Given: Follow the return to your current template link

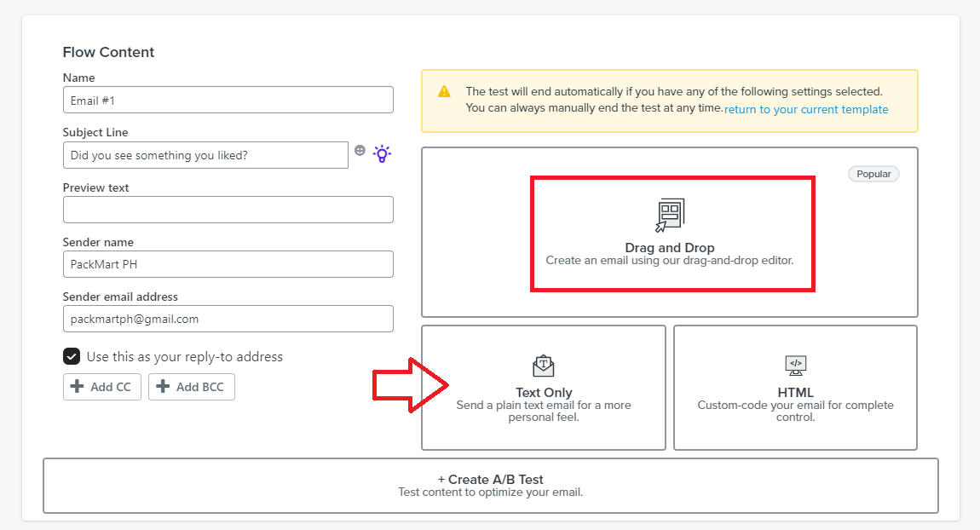Looking at the screenshot, I should 806,109.
